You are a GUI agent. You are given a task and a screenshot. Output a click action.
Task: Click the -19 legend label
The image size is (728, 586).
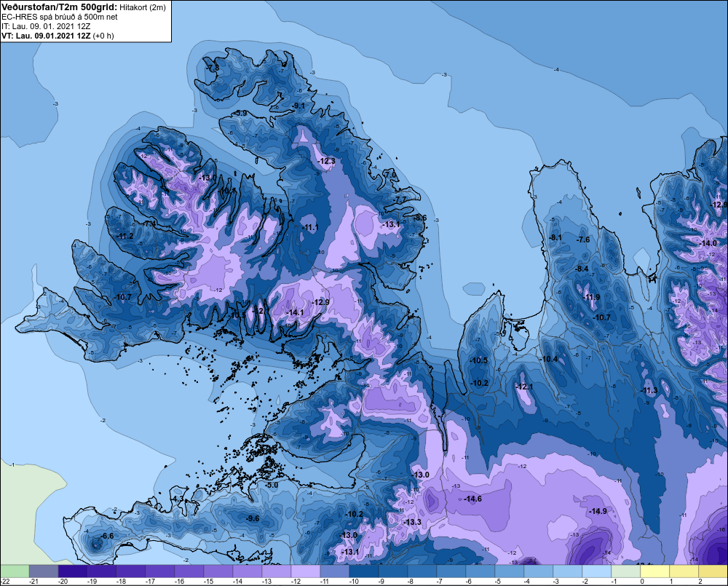pyautogui.click(x=92, y=582)
